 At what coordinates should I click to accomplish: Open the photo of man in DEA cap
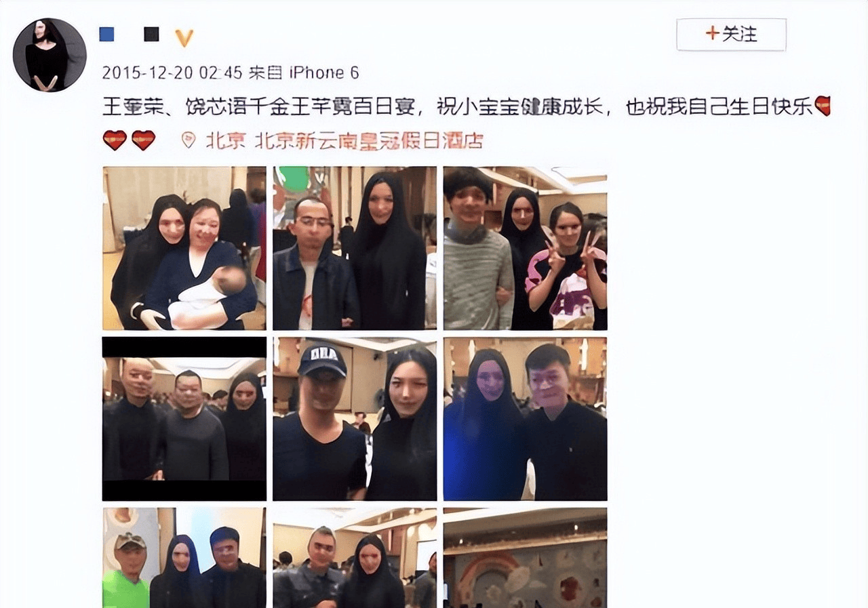pyautogui.click(x=355, y=419)
